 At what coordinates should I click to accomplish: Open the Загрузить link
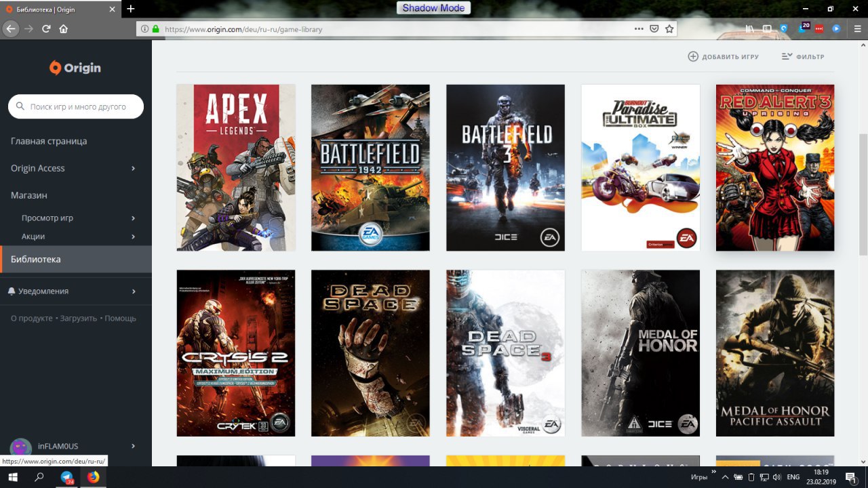79,318
